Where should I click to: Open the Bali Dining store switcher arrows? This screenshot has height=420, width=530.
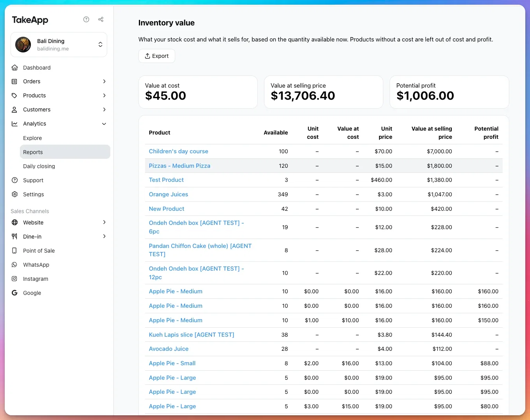point(101,45)
